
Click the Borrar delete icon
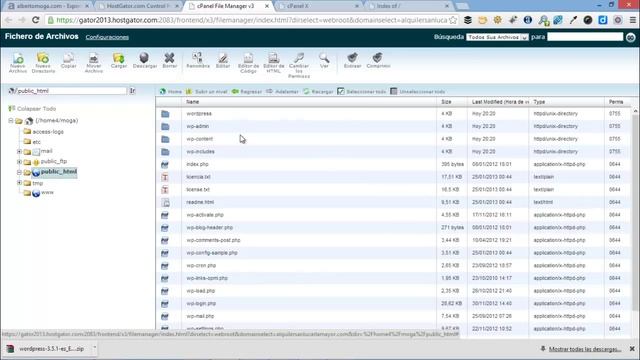169,60
